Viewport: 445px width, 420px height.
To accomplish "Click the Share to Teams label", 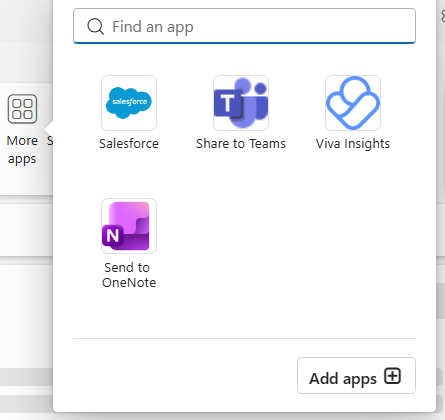I will pyautogui.click(x=241, y=144).
